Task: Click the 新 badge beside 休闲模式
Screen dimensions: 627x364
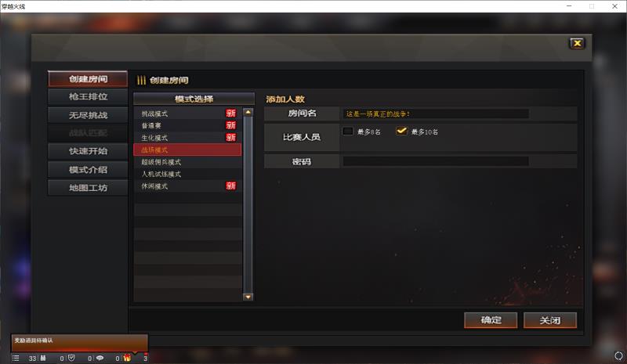Action: 230,186
